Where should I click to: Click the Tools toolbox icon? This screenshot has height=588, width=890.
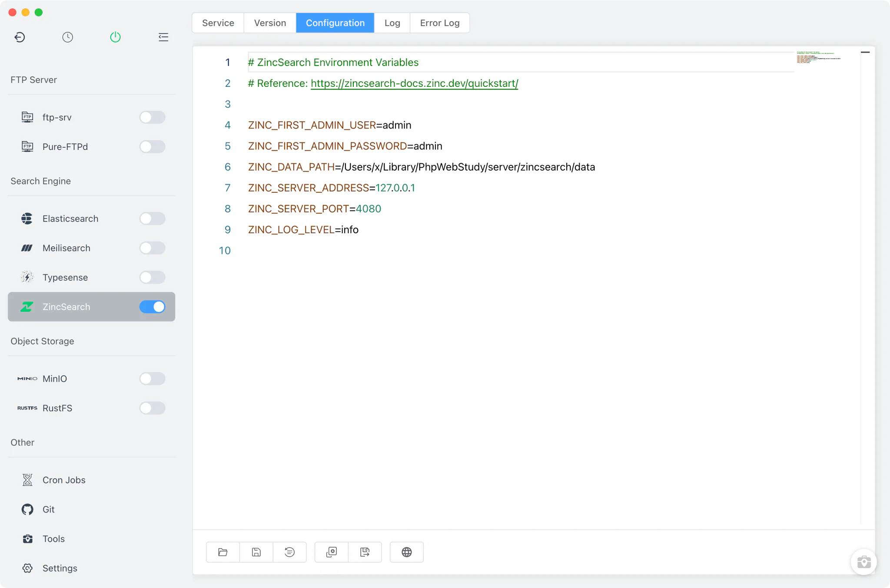tap(27, 538)
